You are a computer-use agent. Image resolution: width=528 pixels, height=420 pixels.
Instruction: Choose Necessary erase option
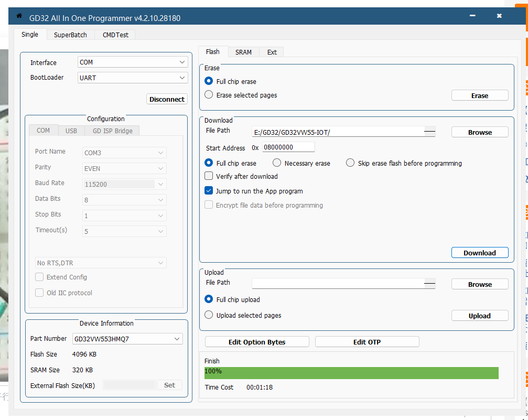pyautogui.click(x=277, y=163)
